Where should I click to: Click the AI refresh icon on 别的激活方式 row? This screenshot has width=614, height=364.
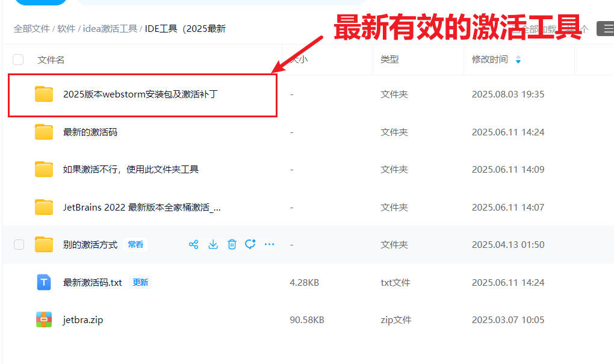[250, 244]
